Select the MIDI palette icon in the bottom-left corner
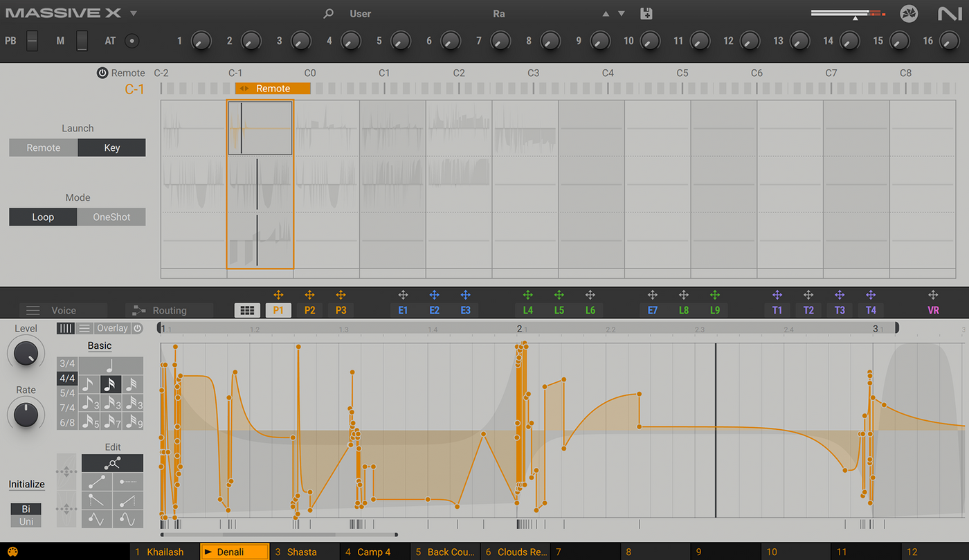Viewport: 969px width, 560px height. coord(12,552)
